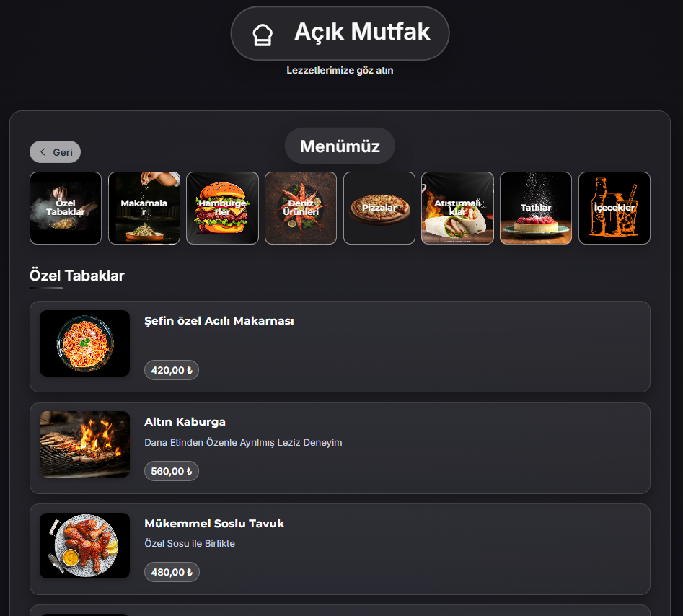Screen dimensions: 683x616
Task: Click the chef hat logo icon
Action: click(x=263, y=34)
